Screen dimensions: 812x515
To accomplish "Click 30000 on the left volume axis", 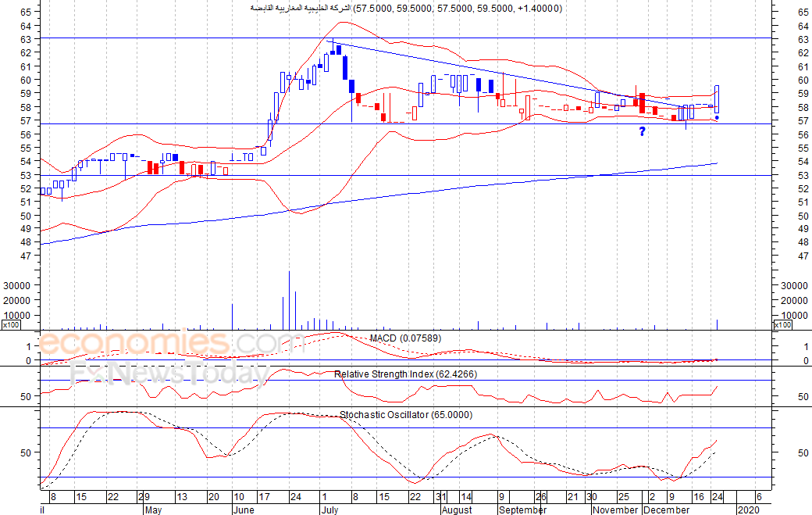I will 16,285.
